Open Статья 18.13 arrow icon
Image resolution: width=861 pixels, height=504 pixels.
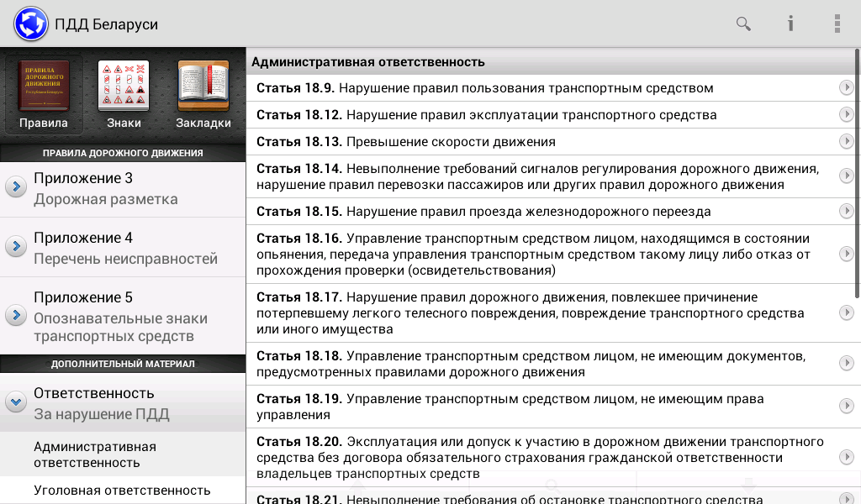coord(846,141)
